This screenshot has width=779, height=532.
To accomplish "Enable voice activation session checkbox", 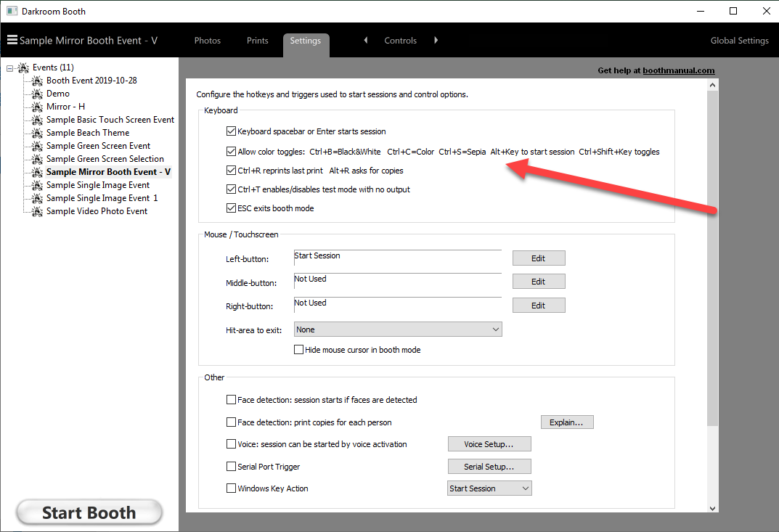I will click(x=231, y=443).
